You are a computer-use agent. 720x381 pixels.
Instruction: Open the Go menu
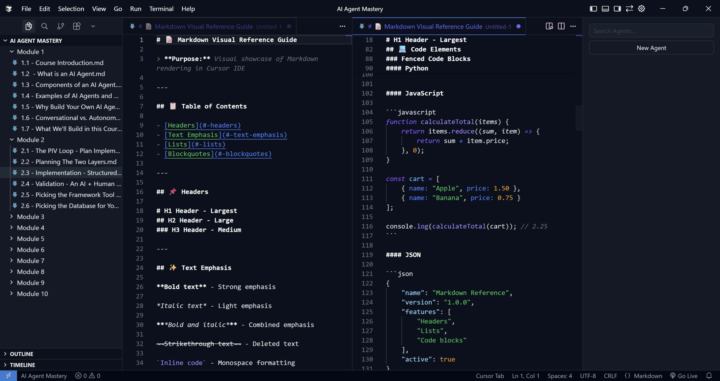point(118,9)
